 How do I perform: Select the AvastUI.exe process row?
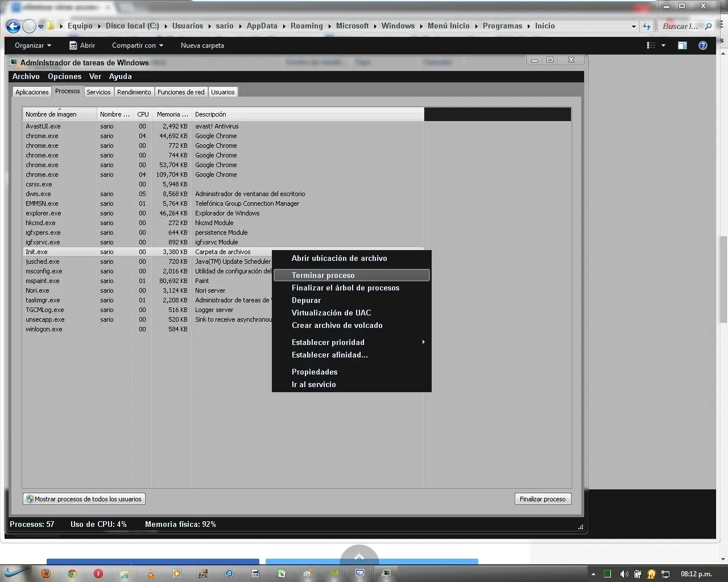(224, 126)
